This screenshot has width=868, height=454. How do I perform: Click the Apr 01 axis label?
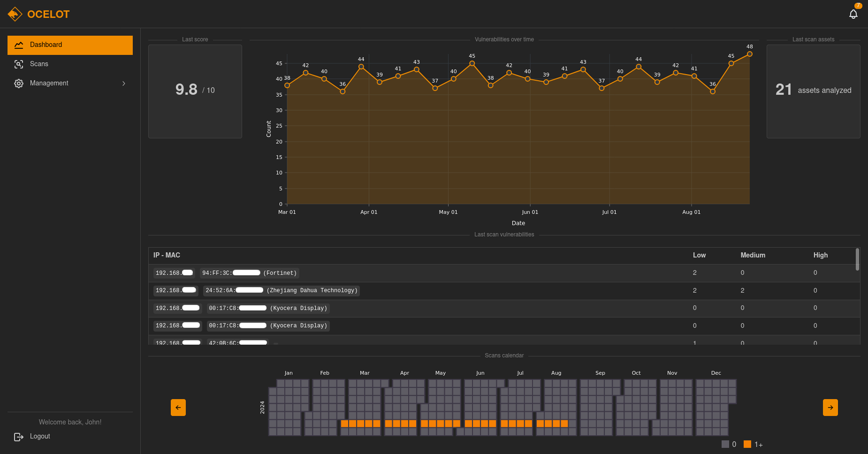369,212
